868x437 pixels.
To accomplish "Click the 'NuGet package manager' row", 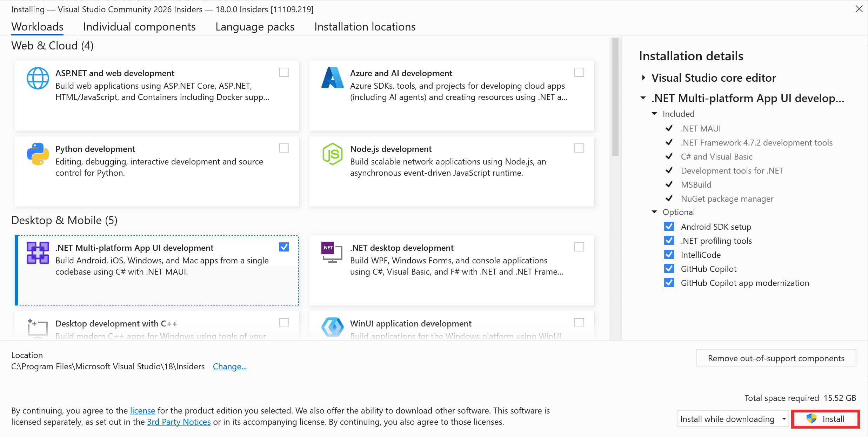I will 727,199.
